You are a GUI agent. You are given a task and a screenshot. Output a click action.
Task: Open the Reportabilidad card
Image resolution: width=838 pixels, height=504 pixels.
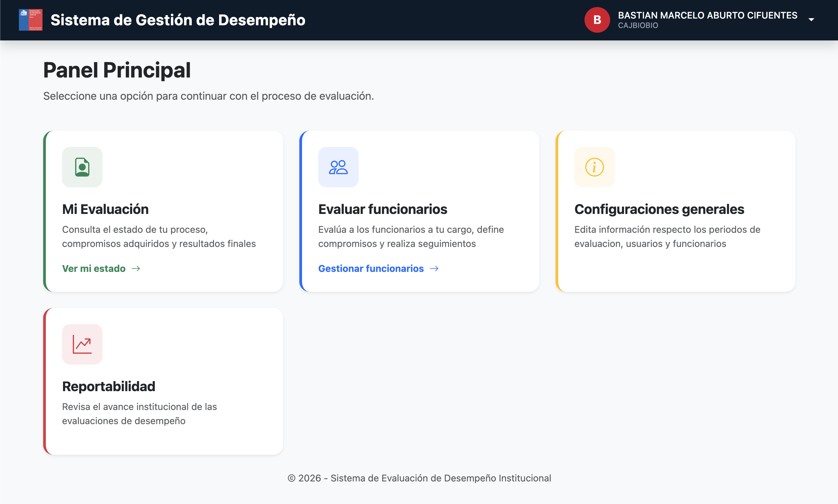(109, 386)
